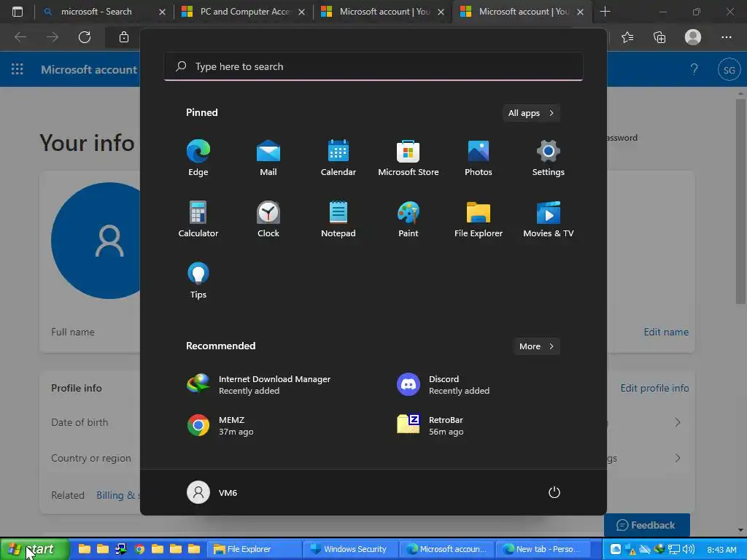Open OneDrive cloud tray icon
Viewport: 747px width, 560px height.
pos(645,549)
